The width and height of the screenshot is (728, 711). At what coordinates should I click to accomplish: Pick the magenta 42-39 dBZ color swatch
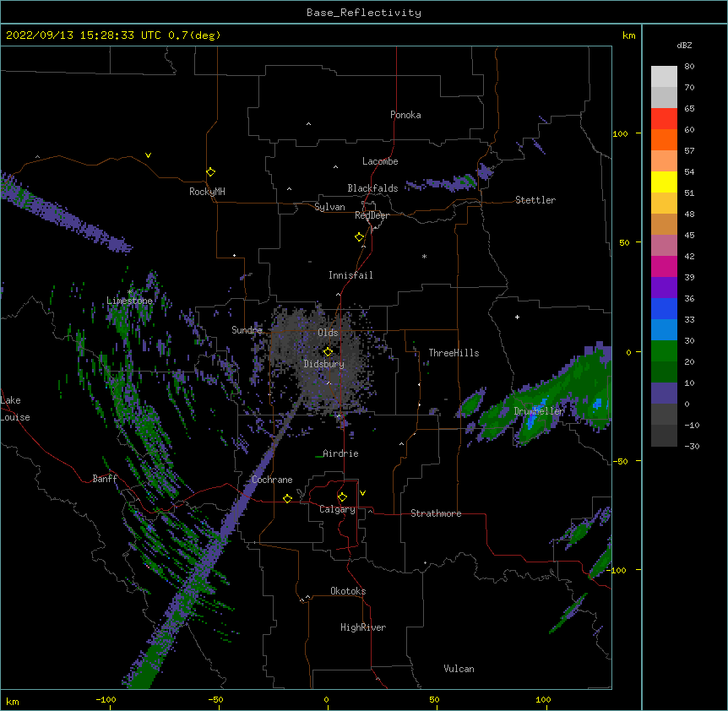(664, 266)
